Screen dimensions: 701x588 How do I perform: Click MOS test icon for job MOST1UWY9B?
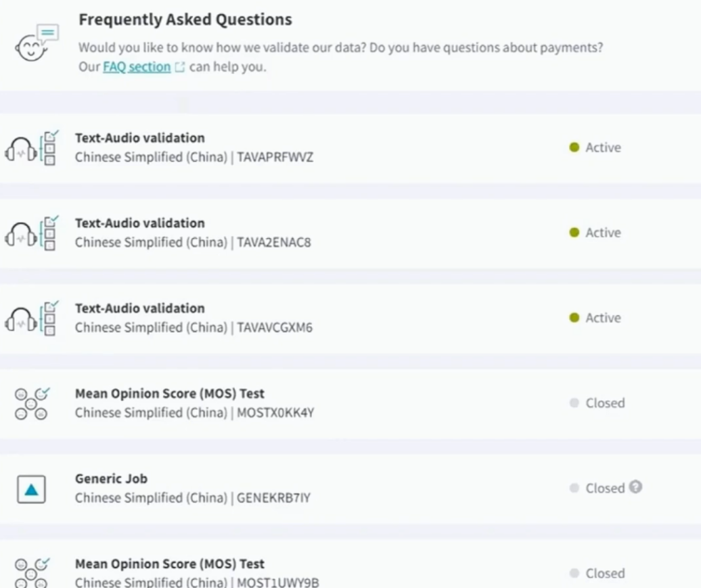click(31, 573)
